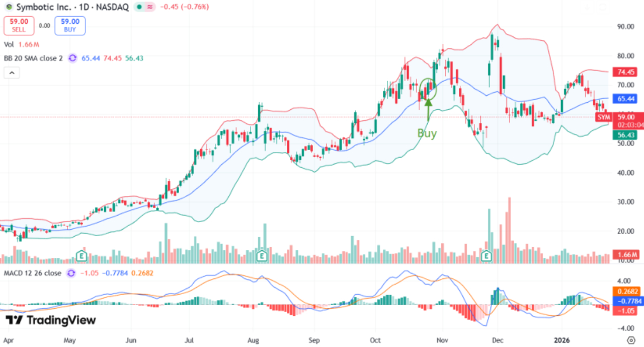Viewport: 644px width, 347px height.
Task: Click the purple Bollinger Bands refresh icon
Action: tap(72, 58)
